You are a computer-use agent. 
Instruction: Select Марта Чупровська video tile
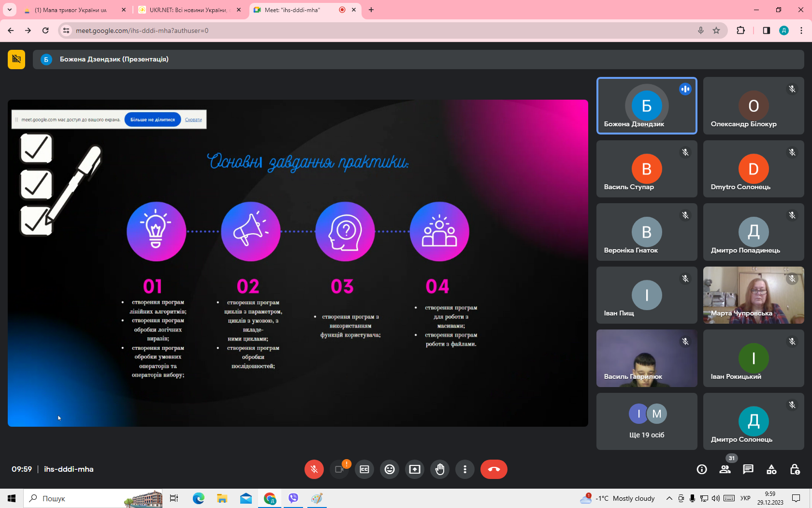coord(754,295)
